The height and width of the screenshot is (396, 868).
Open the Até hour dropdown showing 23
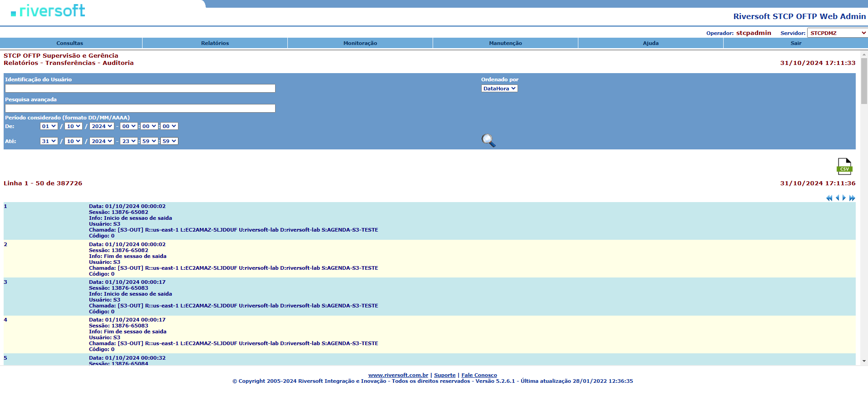tap(129, 141)
